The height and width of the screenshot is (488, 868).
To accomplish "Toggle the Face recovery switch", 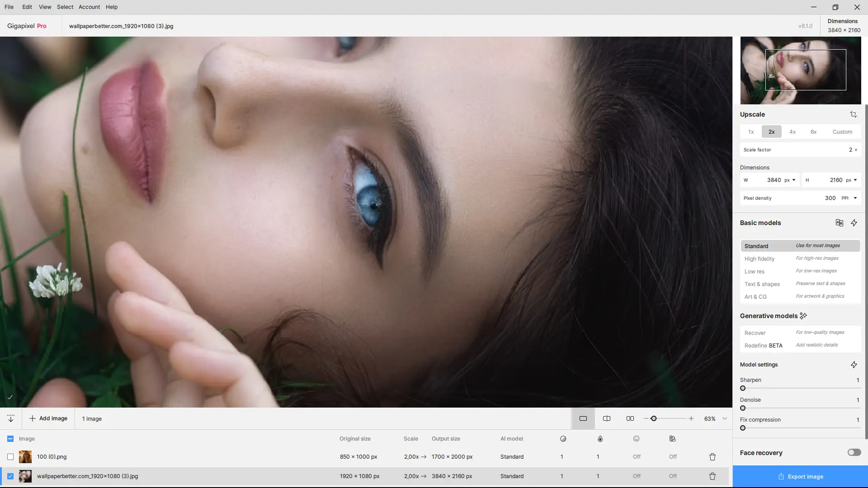I will [x=854, y=452].
